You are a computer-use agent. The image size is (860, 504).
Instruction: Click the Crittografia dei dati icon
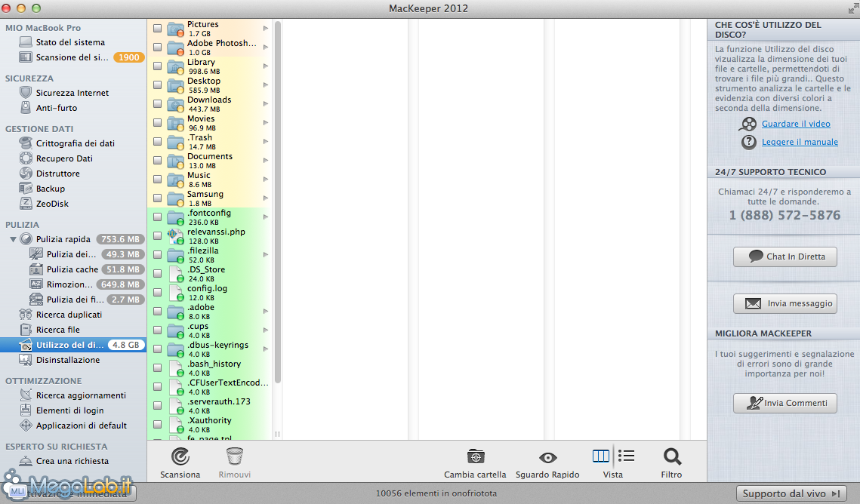coord(25,143)
